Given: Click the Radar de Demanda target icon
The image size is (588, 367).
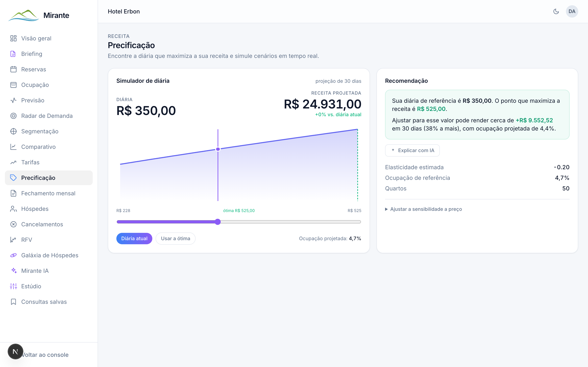Looking at the screenshot, I should click(x=13, y=116).
